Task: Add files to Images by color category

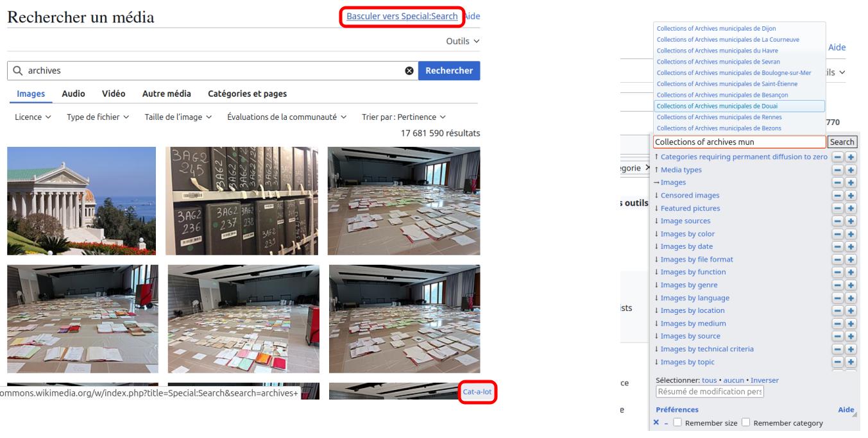Action: pos(851,234)
